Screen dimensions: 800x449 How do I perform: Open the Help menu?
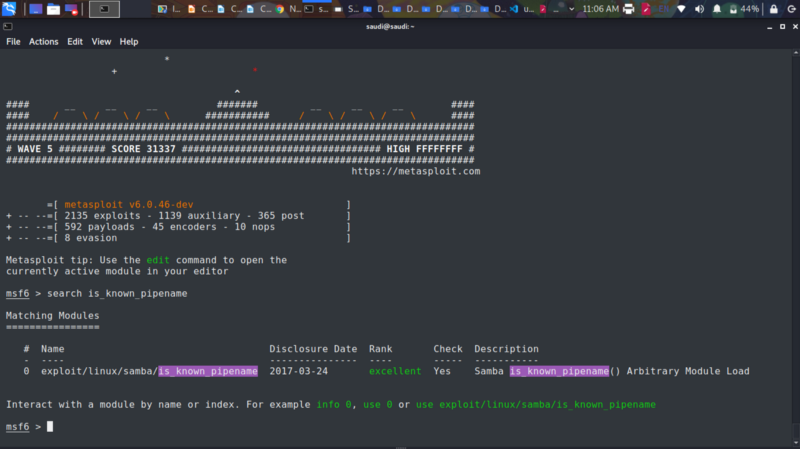click(129, 42)
